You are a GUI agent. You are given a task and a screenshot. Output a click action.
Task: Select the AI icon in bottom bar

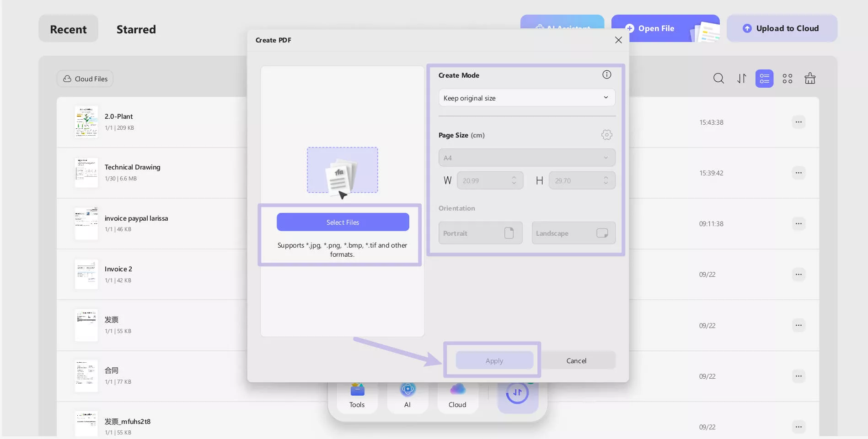click(x=407, y=394)
